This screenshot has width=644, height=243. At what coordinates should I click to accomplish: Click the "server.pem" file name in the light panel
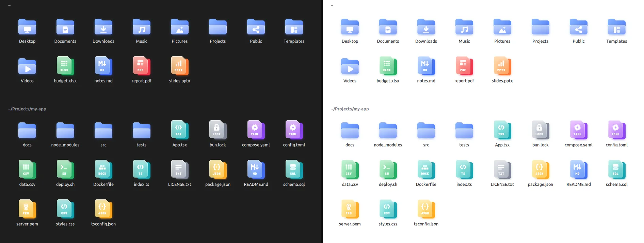coord(350,224)
